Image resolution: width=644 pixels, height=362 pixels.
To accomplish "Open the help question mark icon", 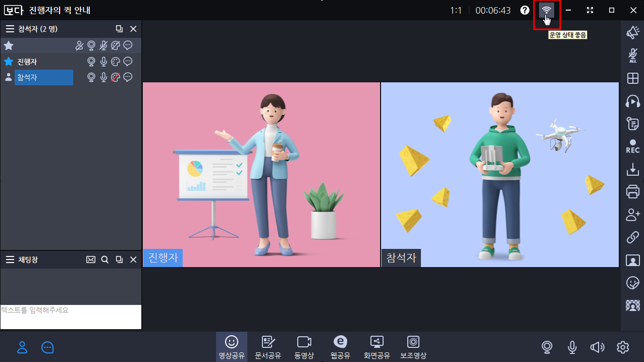I will point(525,10).
